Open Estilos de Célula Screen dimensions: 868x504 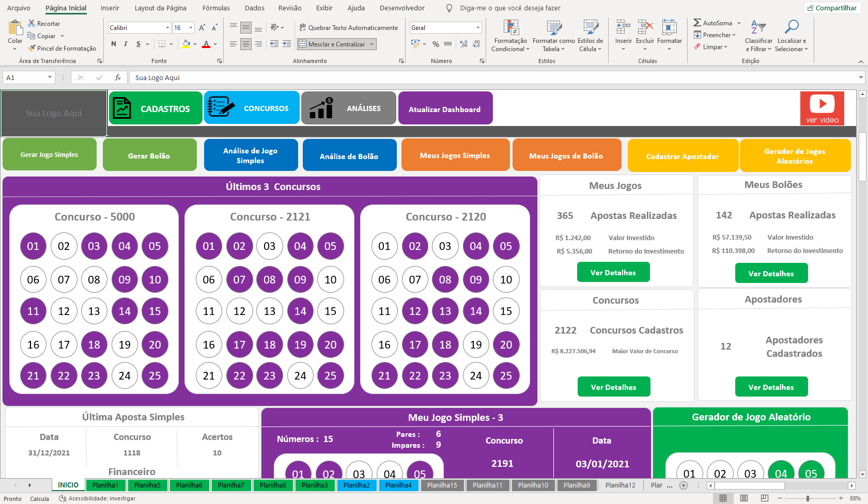point(590,36)
